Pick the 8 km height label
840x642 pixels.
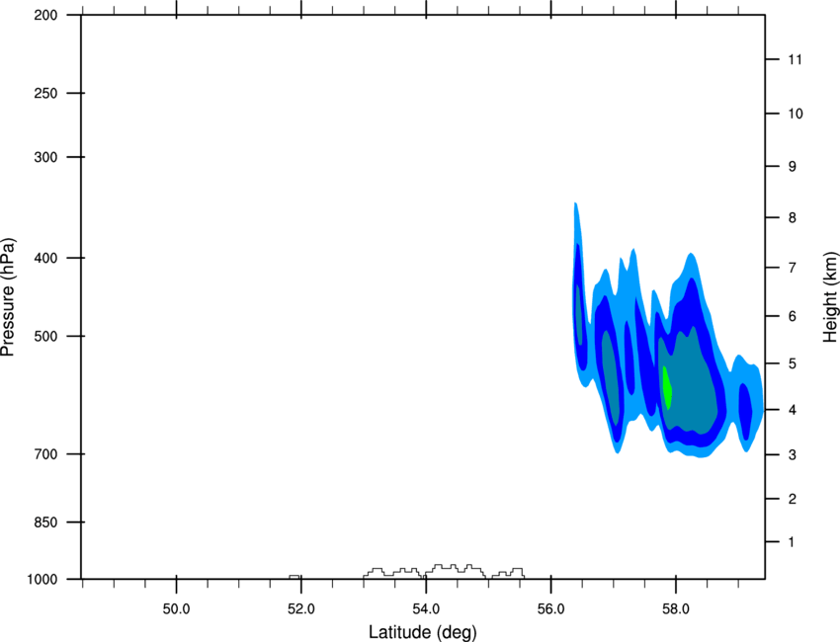[x=793, y=218]
